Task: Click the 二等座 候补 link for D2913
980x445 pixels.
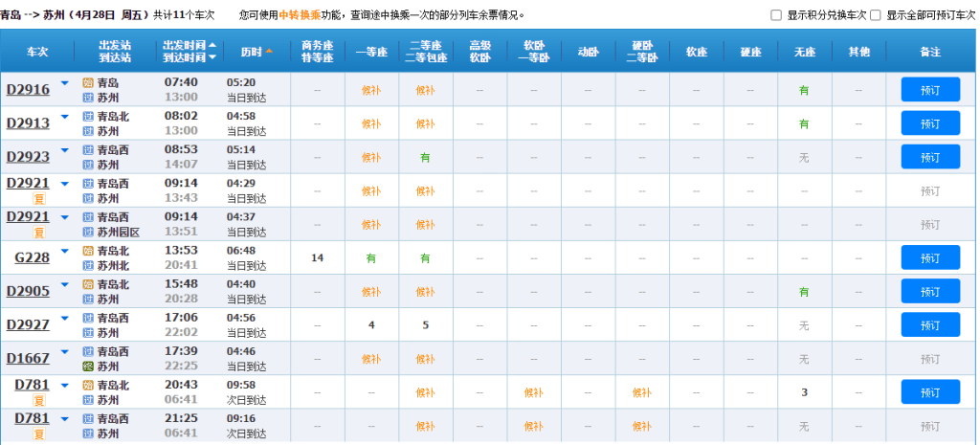Action: coord(425,123)
